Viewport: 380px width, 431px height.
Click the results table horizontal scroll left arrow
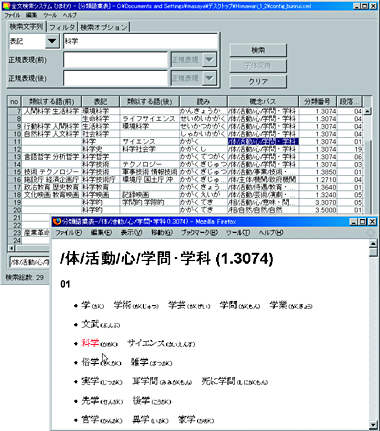pos(11,248)
